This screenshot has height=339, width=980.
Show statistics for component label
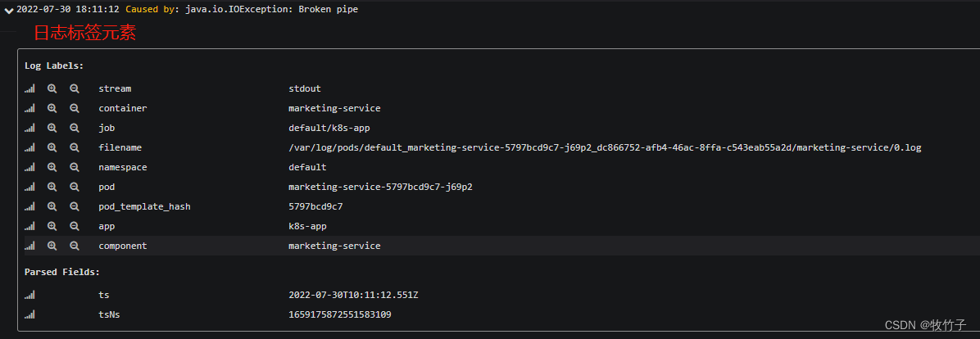tap(29, 246)
